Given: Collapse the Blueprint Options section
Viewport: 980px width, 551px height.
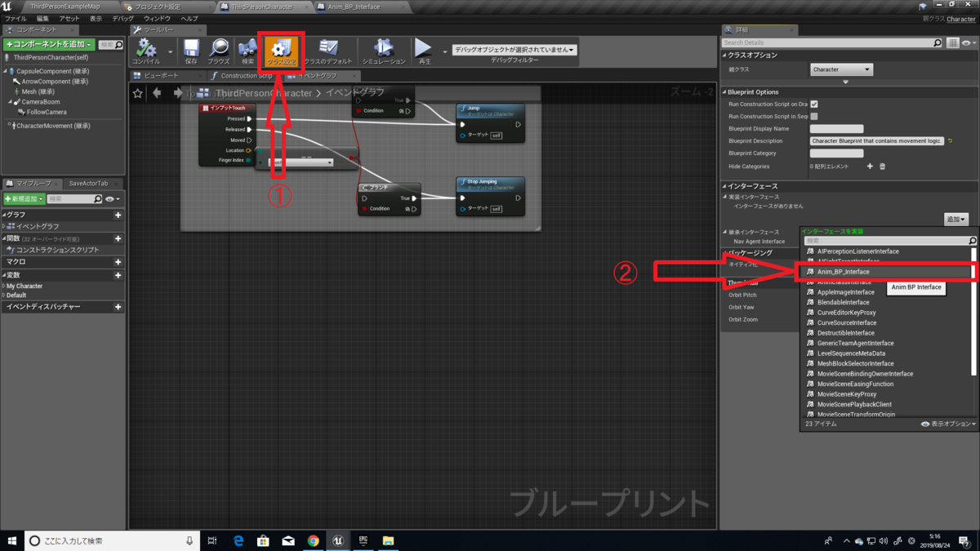Looking at the screenshot, I should [x=724, y=92].
